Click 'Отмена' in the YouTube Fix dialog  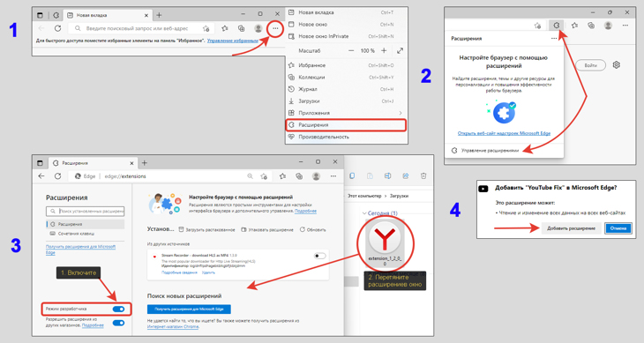tap(618, 228)
